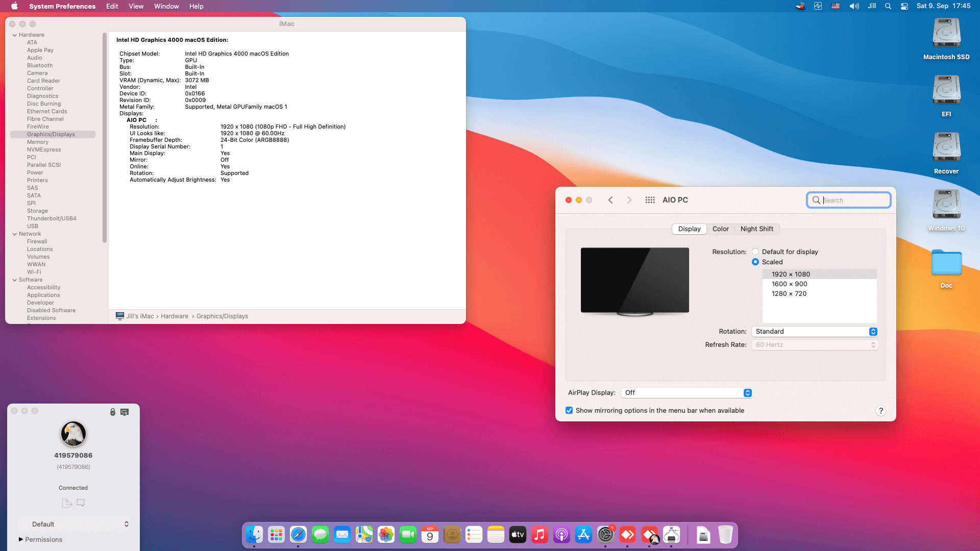Choose the 1280 × 720 resolution
Viewport: 980px width, 551px height.
(x=820, y=294)
